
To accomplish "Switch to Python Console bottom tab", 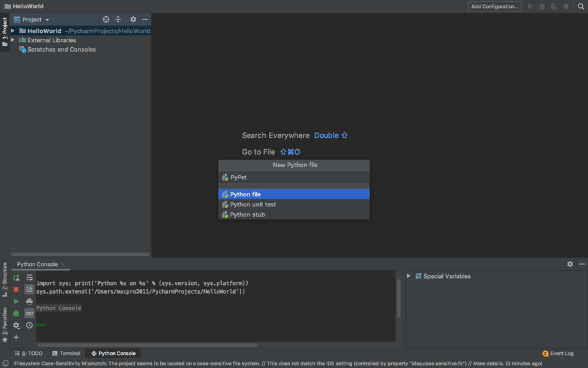I will click(113, 354).
